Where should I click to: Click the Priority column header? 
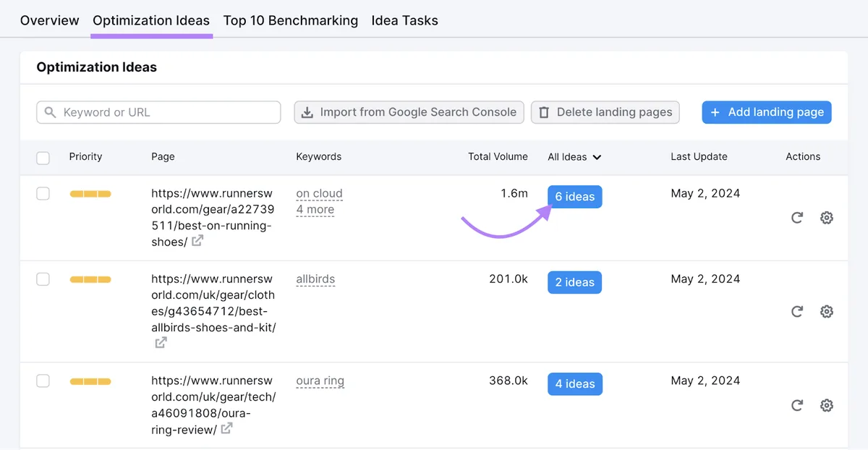pyautogui.click(x=86, y=156)
